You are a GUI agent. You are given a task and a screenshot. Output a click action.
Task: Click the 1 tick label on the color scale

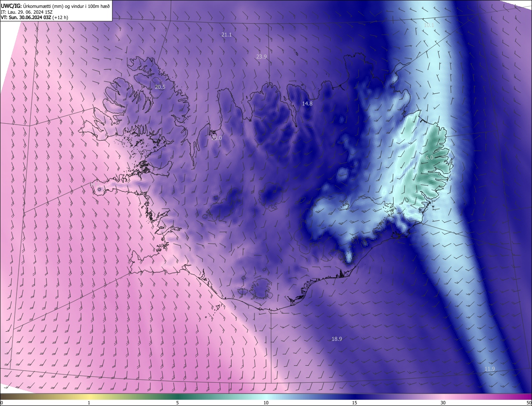[x=89, y=403]
